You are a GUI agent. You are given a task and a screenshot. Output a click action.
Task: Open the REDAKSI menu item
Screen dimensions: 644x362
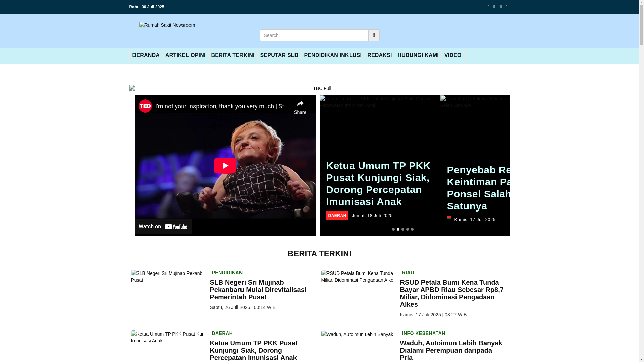(x=379, y=55)
